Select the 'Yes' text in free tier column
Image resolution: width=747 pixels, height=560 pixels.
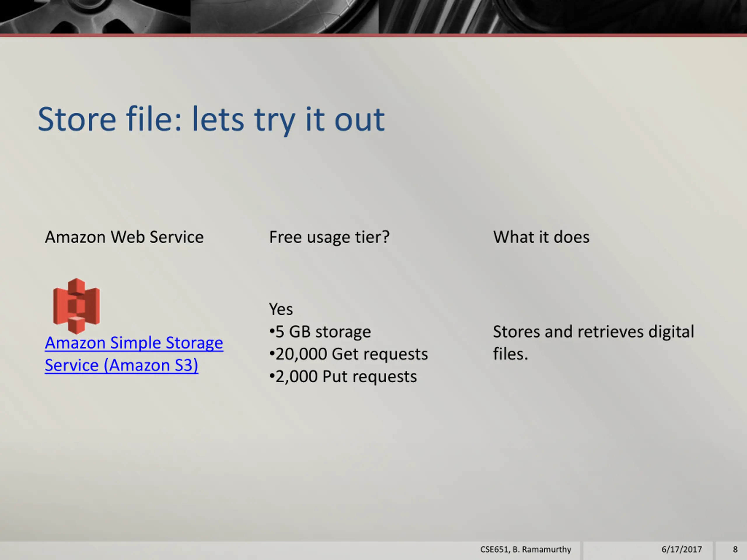(x=281, y=309)
